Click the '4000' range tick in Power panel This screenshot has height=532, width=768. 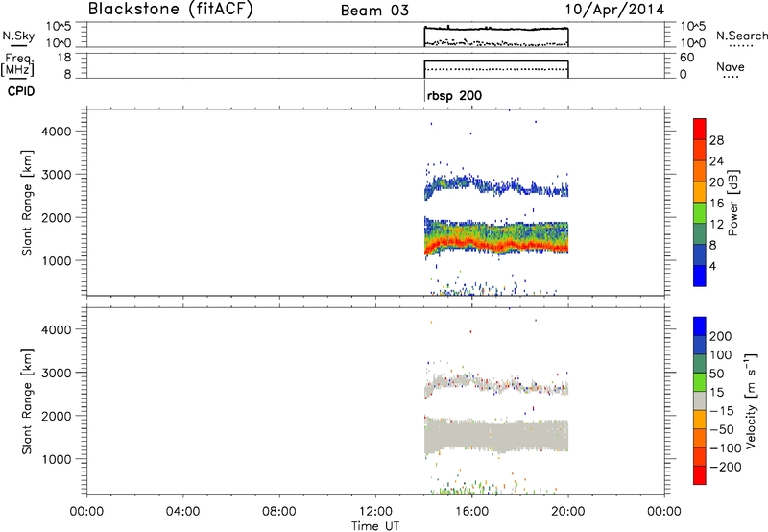coord(56,132)
